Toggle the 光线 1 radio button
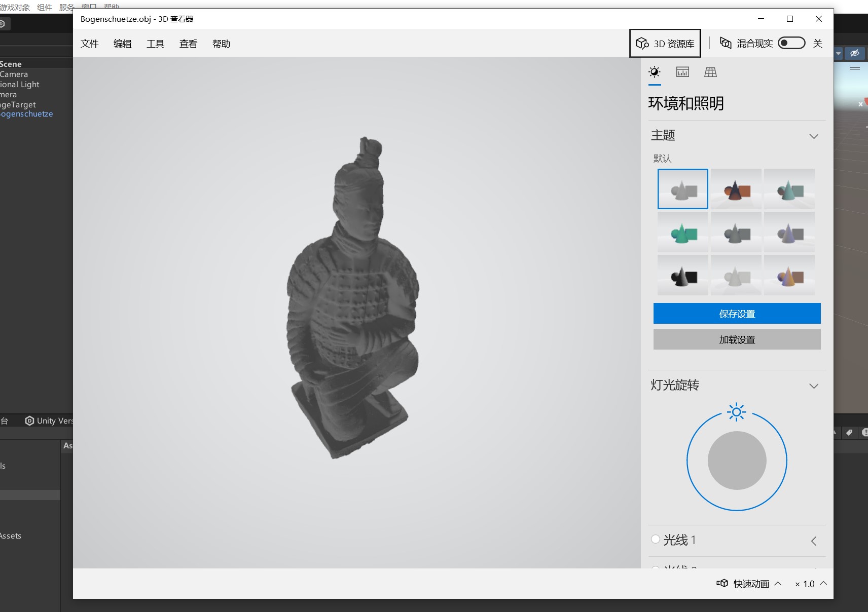Image resolution: width=868 pixels, height=612 pixels. (656, 539)
